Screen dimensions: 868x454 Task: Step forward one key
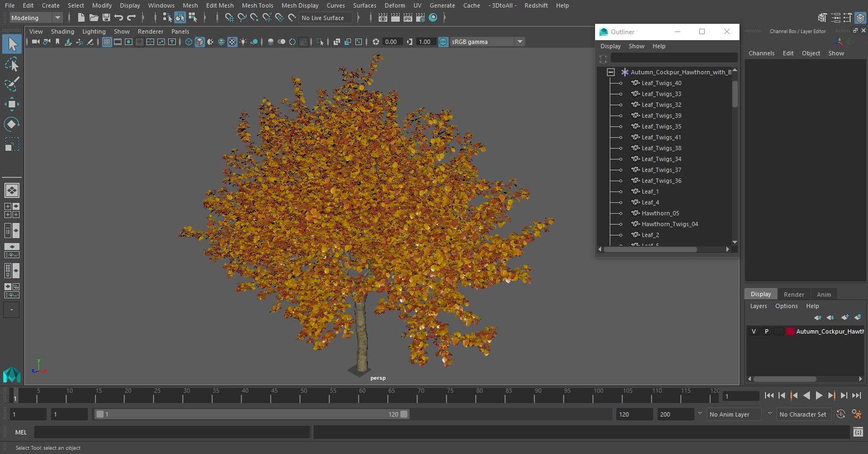(832, 395)
